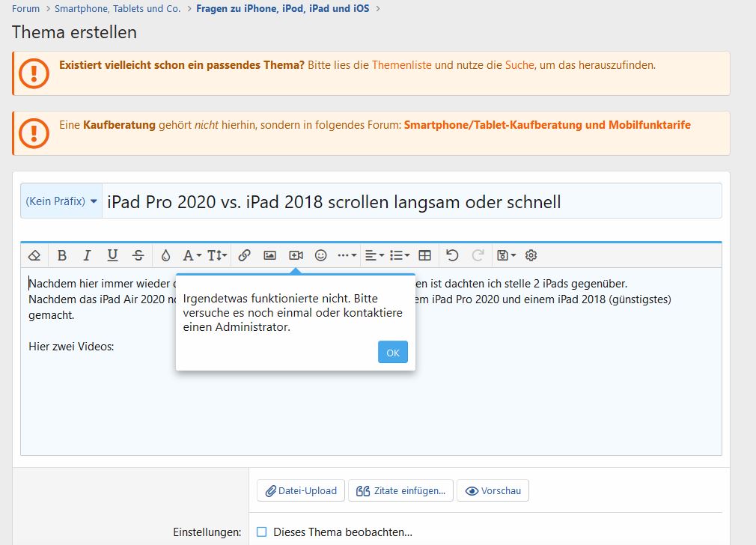Open the text color droplet tool

(165, 255)
